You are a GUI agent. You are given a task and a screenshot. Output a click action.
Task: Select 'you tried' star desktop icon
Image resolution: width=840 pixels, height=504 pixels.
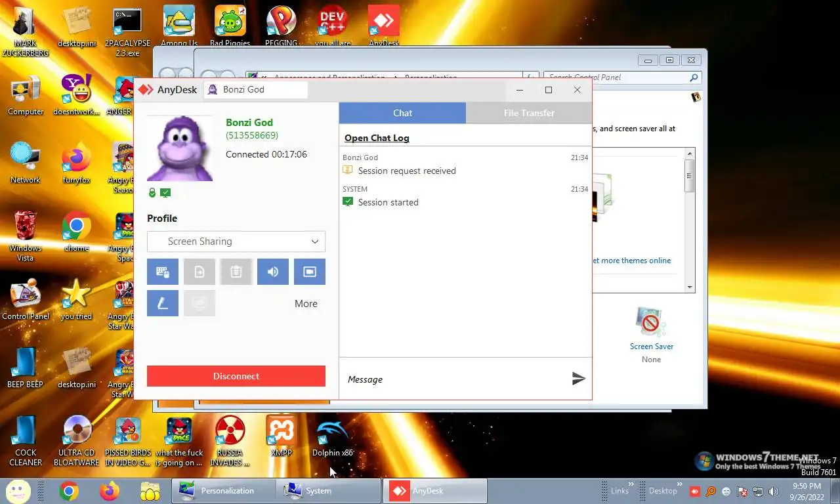tap(76, 300)
